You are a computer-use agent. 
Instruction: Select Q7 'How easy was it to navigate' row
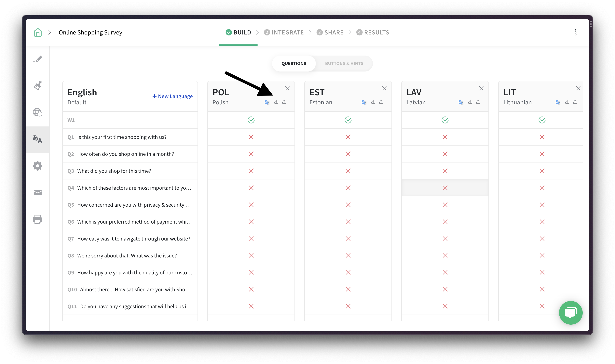click(130, 239)
